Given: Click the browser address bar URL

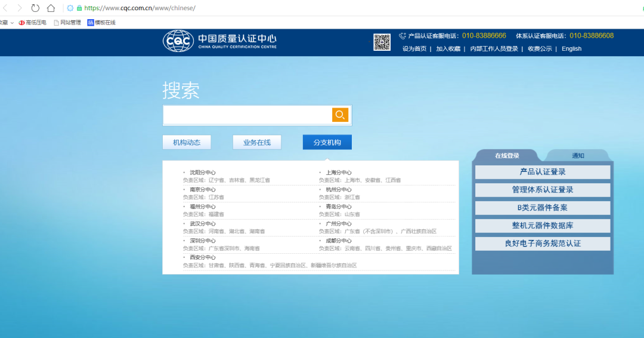Looking at the screenshot, I should [x=140, y=8].
